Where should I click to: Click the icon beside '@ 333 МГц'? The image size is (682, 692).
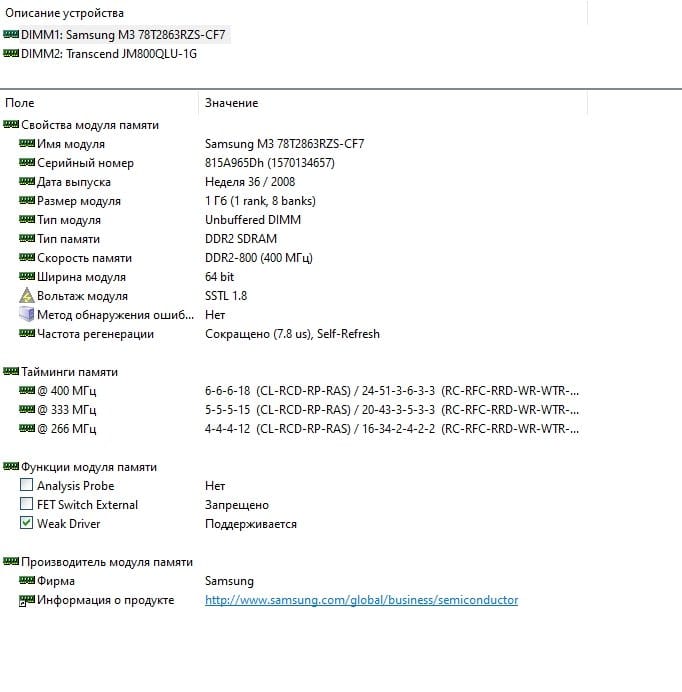click(27, 409)
